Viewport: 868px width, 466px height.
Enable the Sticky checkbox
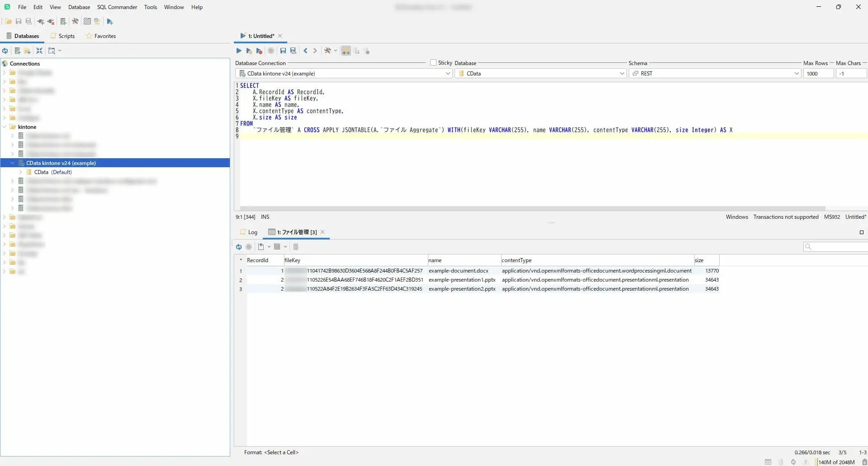(x=433, y=63)
